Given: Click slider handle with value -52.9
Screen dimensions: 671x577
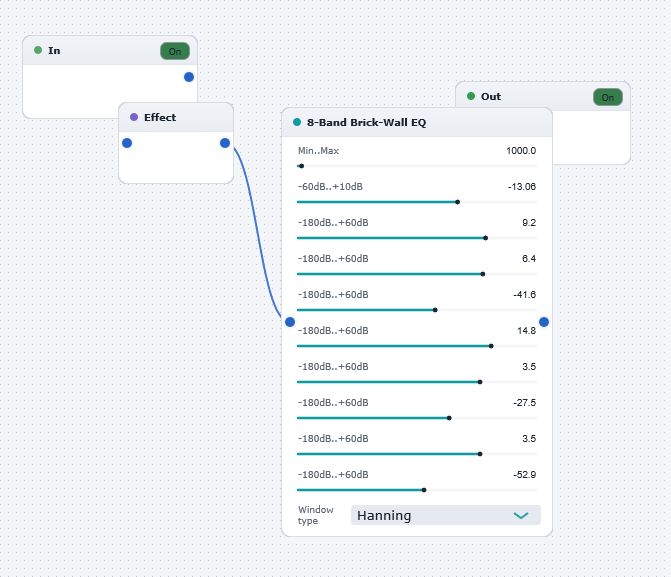Looking at the screenshot, I should tap(424, 490).
